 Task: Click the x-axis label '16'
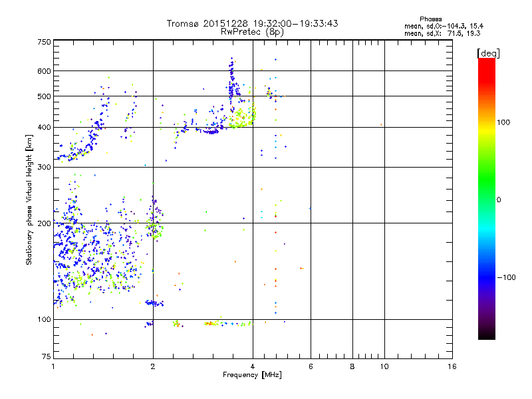click(452, 366)
